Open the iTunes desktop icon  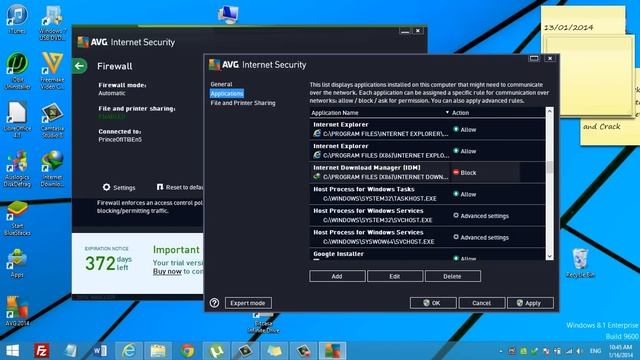point(17,19)
